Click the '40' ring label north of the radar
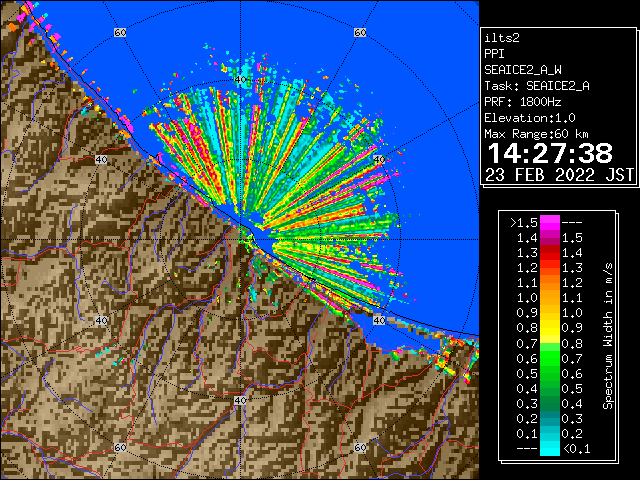 pyautogui.click(x=240, y=79)
